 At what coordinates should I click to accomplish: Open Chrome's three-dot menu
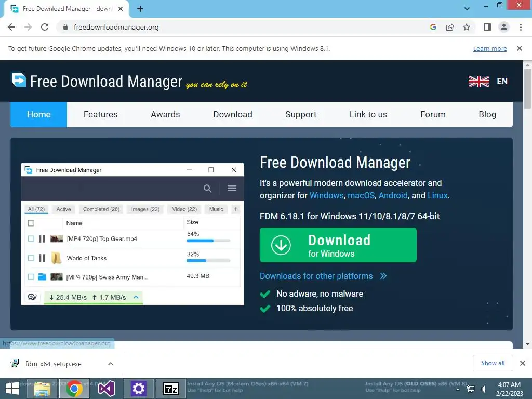point(521,27)
